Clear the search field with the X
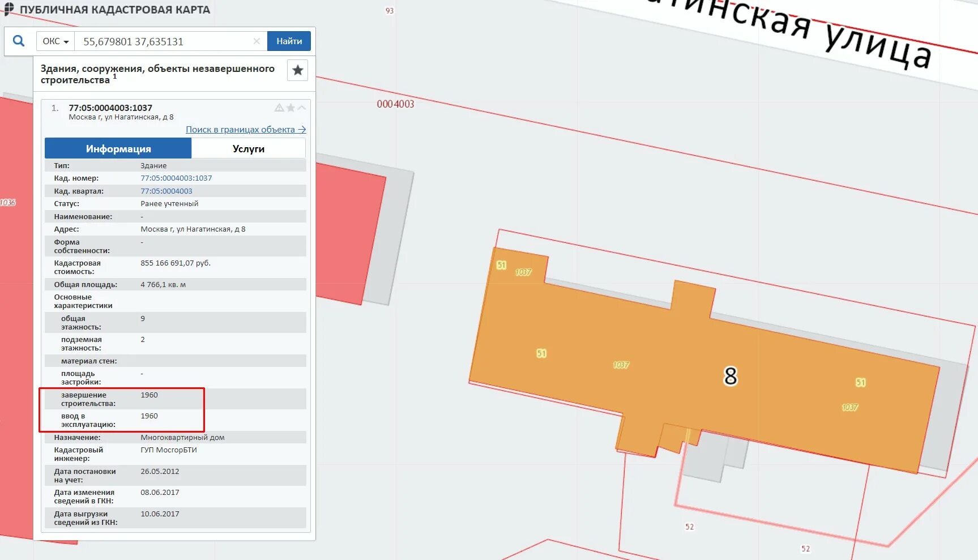This screenshot has width=978, height=560. (257, 41)
